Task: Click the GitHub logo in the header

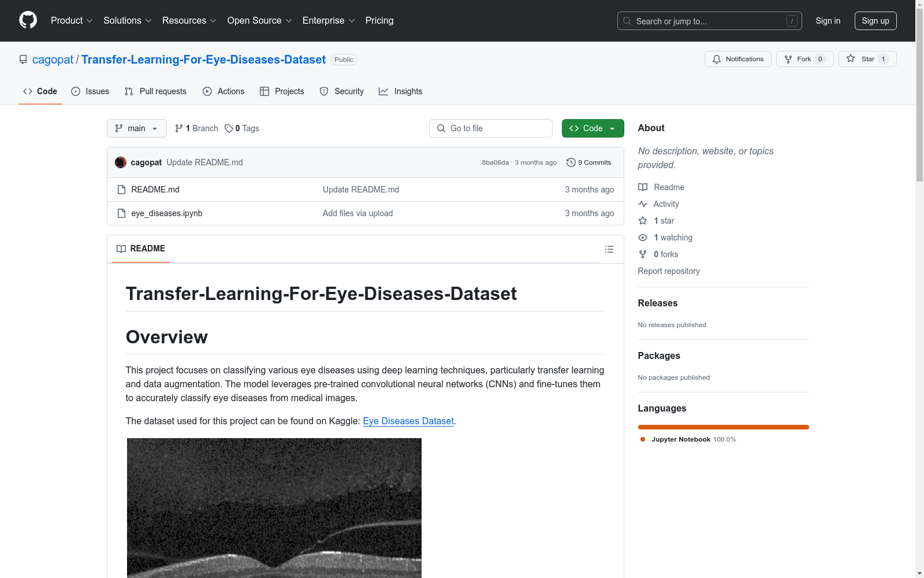Action: pos(28,20)
